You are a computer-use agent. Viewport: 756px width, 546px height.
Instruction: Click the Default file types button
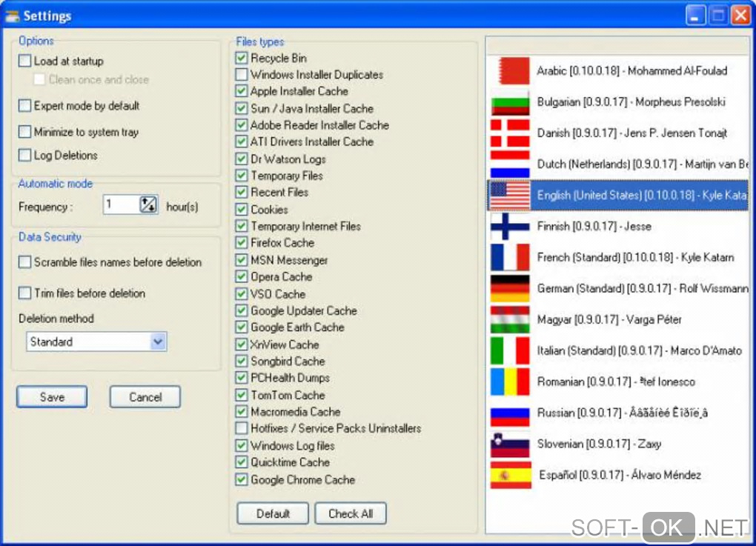[273, 513]
